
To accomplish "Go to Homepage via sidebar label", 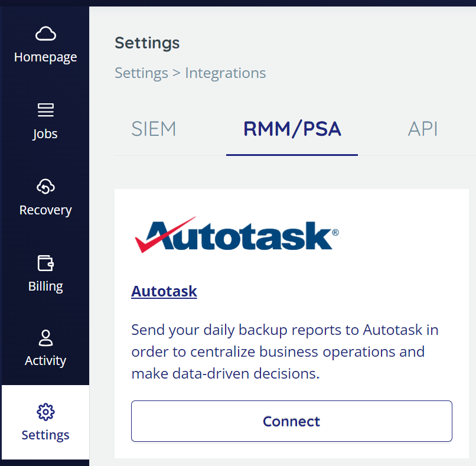I will [x=45, y=57].
